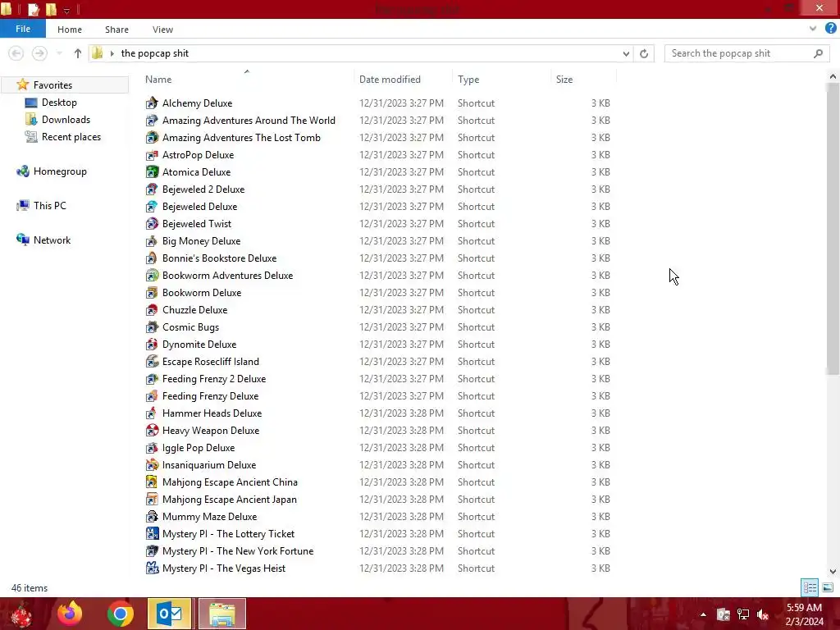Open Desktop in the navigation pane
840x630 pixels.
click(x=59, y=103)
